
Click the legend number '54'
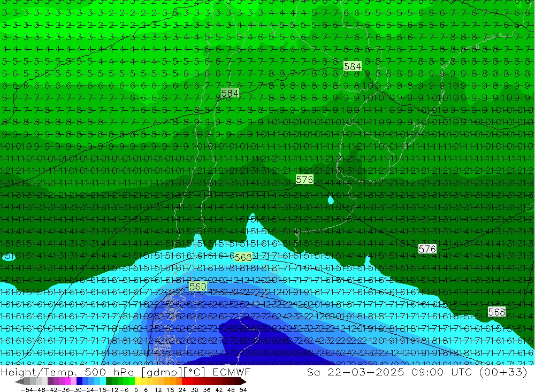243,389
